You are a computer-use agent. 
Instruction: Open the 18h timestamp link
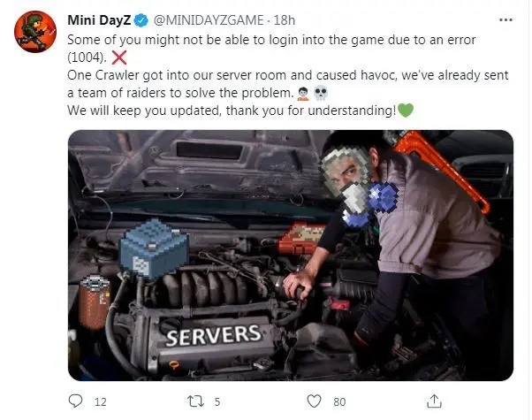[285, 20]
